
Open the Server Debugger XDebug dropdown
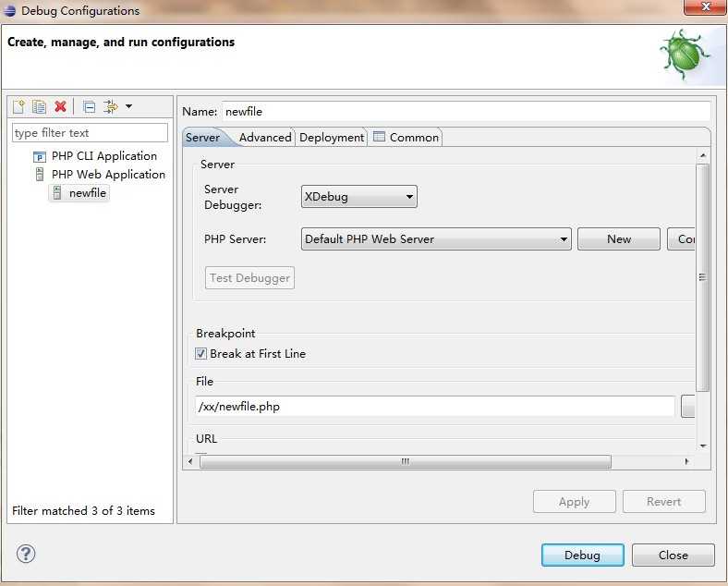(358, 197)
